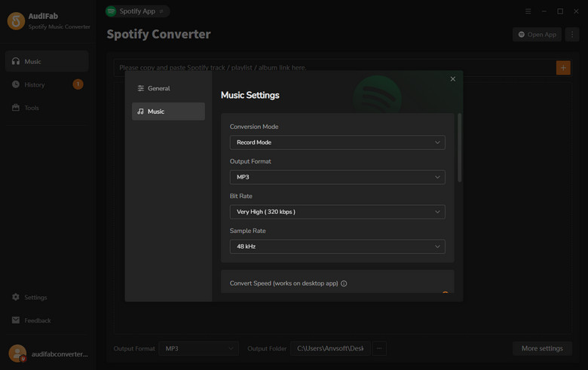Select the Music settings tab

click(x=168, y=112)
